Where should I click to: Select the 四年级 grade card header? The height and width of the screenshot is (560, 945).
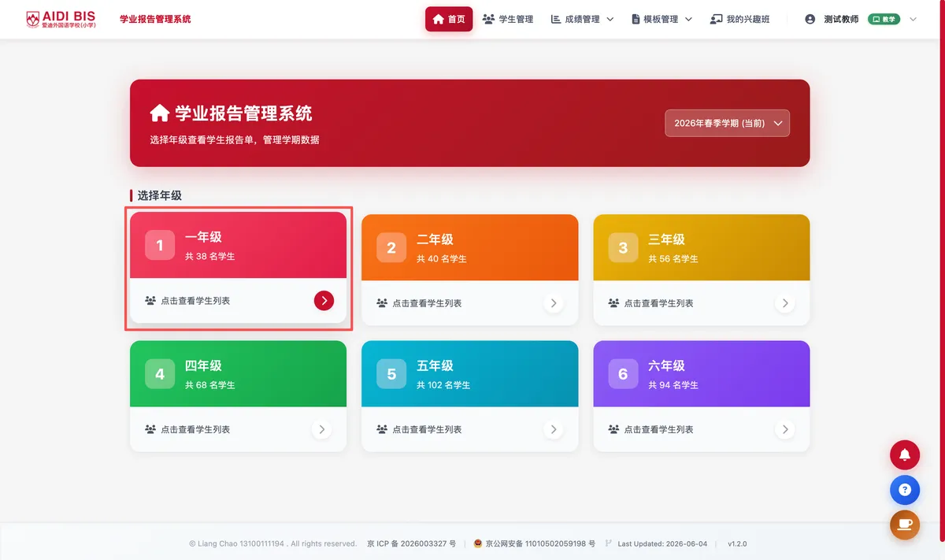click(238, 373)
